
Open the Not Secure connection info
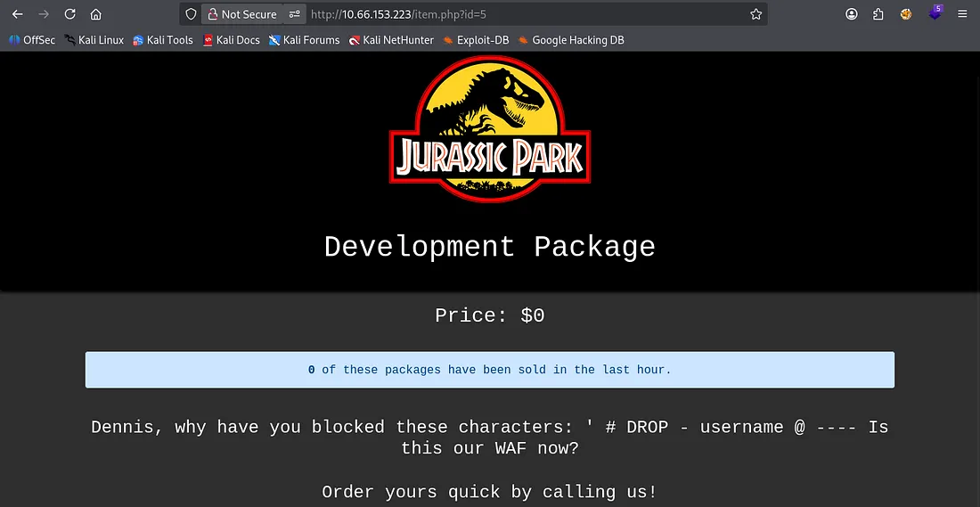coord(241,14)
